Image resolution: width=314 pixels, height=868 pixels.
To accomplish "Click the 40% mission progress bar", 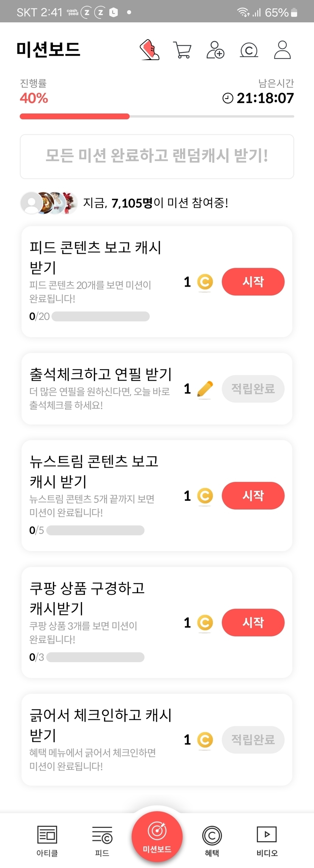I will click(157, 116).
